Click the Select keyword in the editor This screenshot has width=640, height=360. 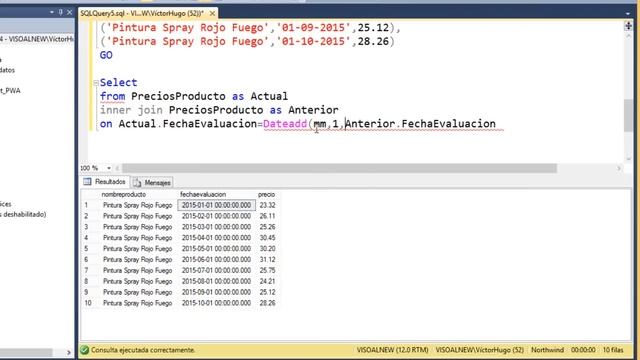coord(118,82)
